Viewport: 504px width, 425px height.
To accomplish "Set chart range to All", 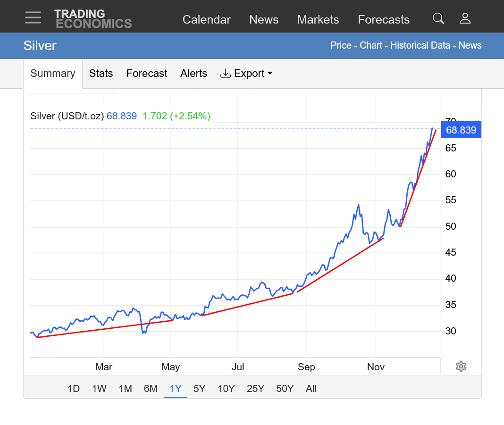I will coord(311,389).
